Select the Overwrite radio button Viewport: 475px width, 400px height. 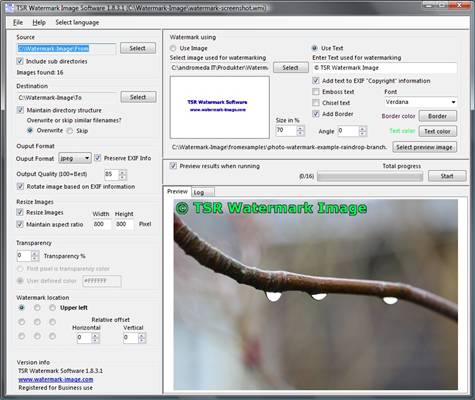point(30,130)
